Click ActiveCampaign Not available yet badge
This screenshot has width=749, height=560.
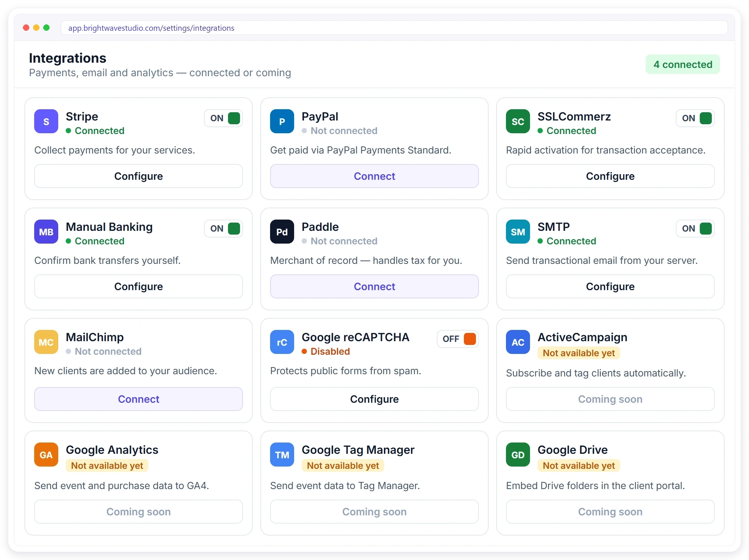point(579,353)
